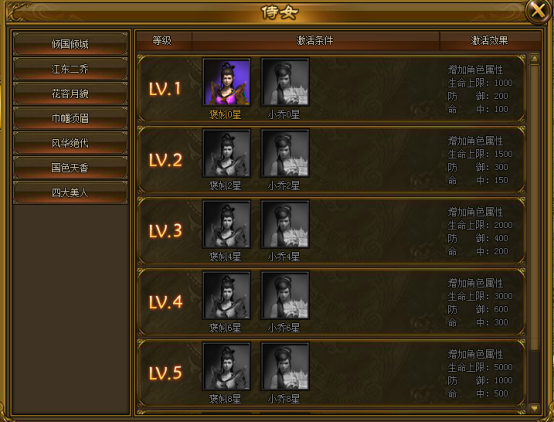Image resolution: width=554 pixels, height=422 pixels.
Task: Open the 四大美人 category
Action: pyautogui.click(x=70, y=192)
